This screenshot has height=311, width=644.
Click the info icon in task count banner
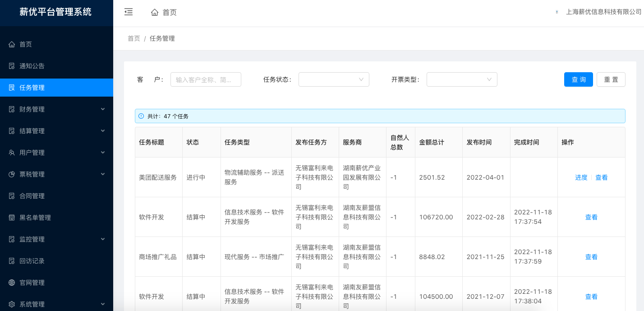pyautogui.click(x=141, y=116)
